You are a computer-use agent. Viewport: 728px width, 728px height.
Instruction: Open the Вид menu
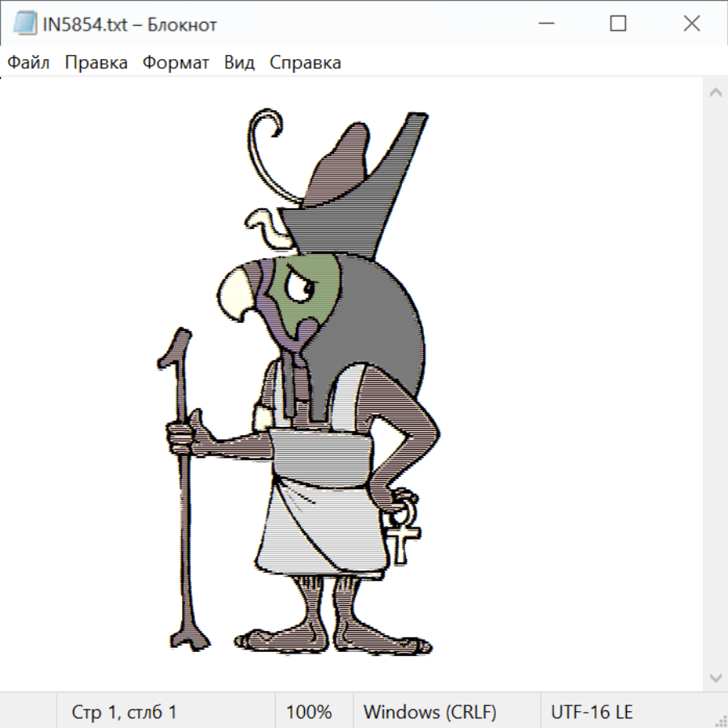(x=239, y=63)
